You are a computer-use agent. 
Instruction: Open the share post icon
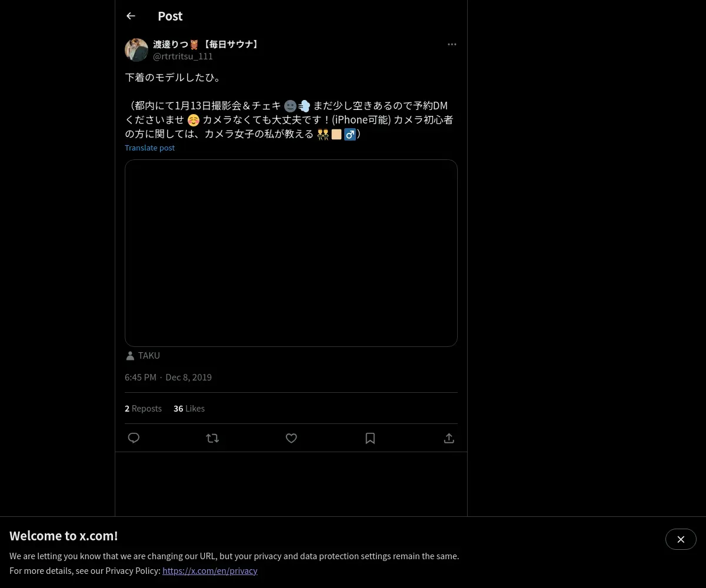[x=449, y=438]
